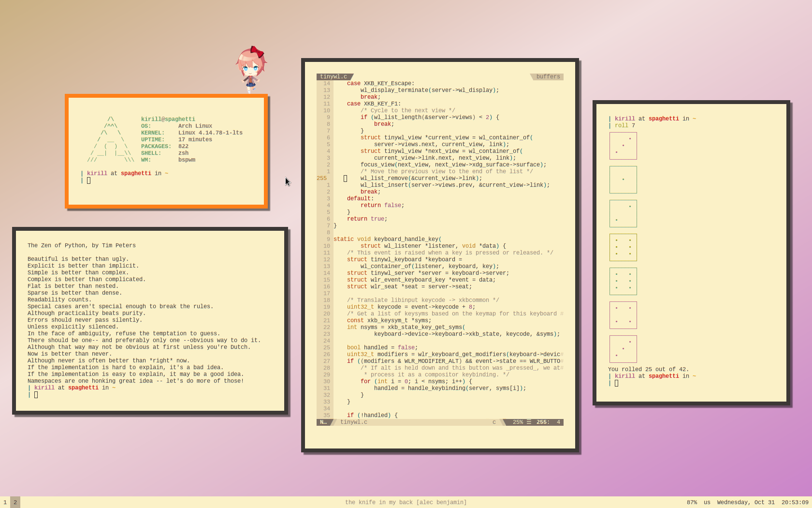Click the die showing four dots
The width and height of the screenshot is (812, 508).
click(x=623, y=315)
